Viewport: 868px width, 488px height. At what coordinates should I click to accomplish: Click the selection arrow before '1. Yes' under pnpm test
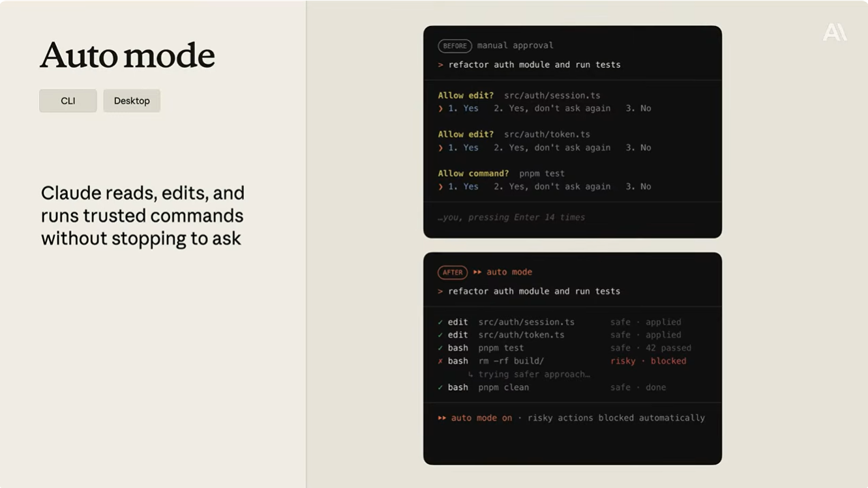coord(441,187)
